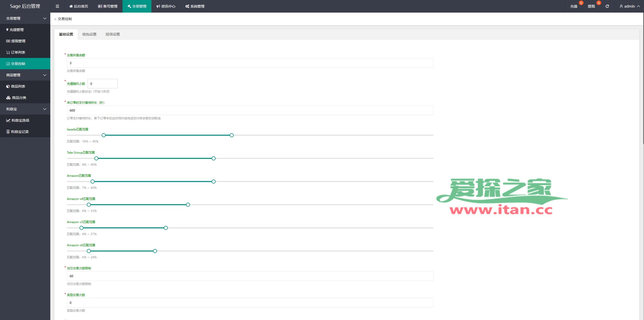Click the refresh icon in top bar
Screen dimensions: 644x320
point(607,6)
